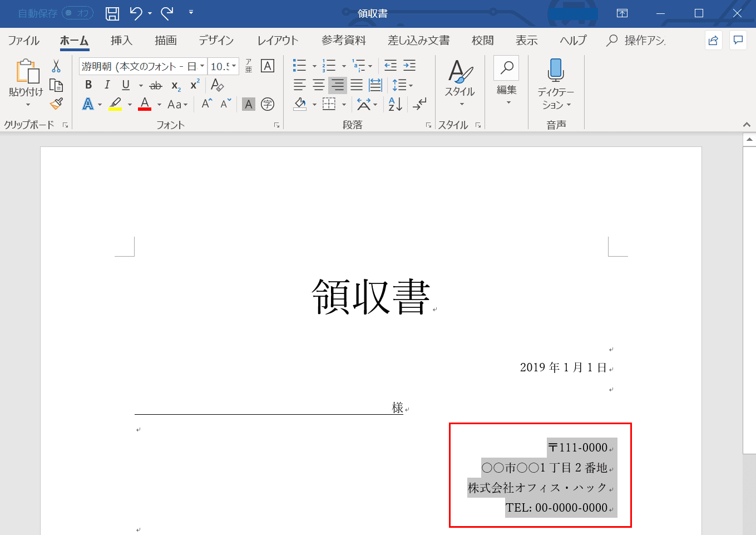
Task: Justify the text
Action: click(x=357, y=85)
